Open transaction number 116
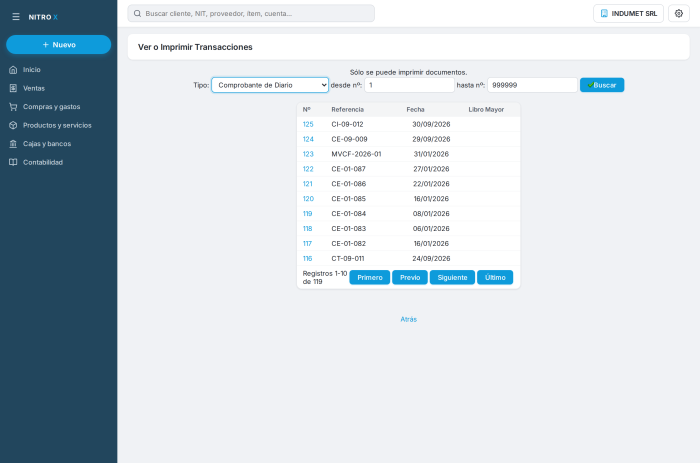Image resolution: width=700 pixels, height=463 pixels. pyautogui.click(x=308, y=259)
